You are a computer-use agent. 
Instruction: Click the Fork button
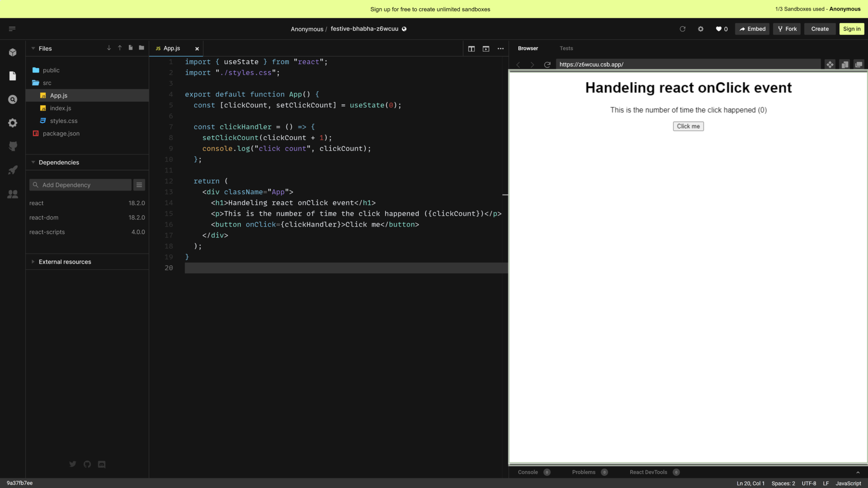786,29
